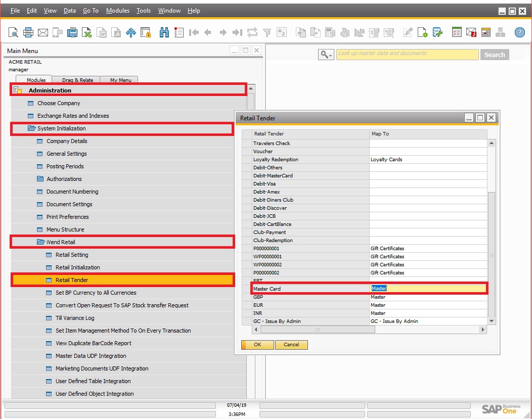Click the Fax toolbar icon
The image size is (532, 419).
point(72,32)
